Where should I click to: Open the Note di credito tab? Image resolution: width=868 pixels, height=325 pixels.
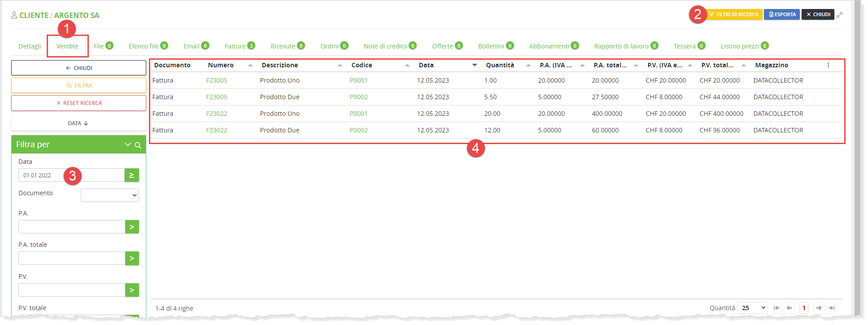pos(385,46)
